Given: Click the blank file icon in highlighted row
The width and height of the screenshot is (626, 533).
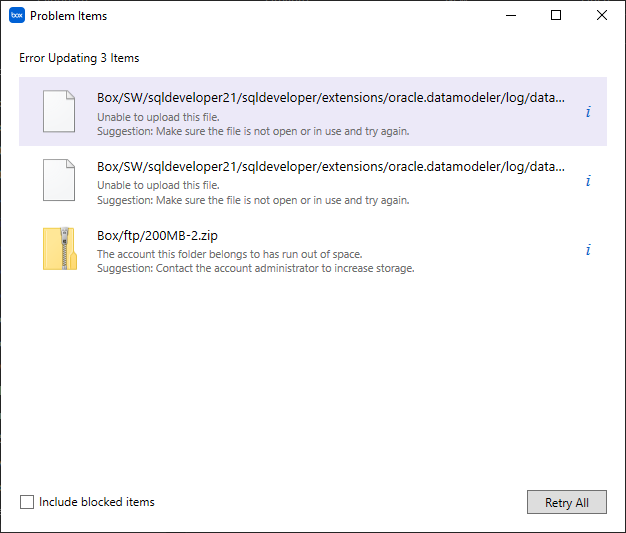Looking at the screenshot, I should tap(59, 111).
